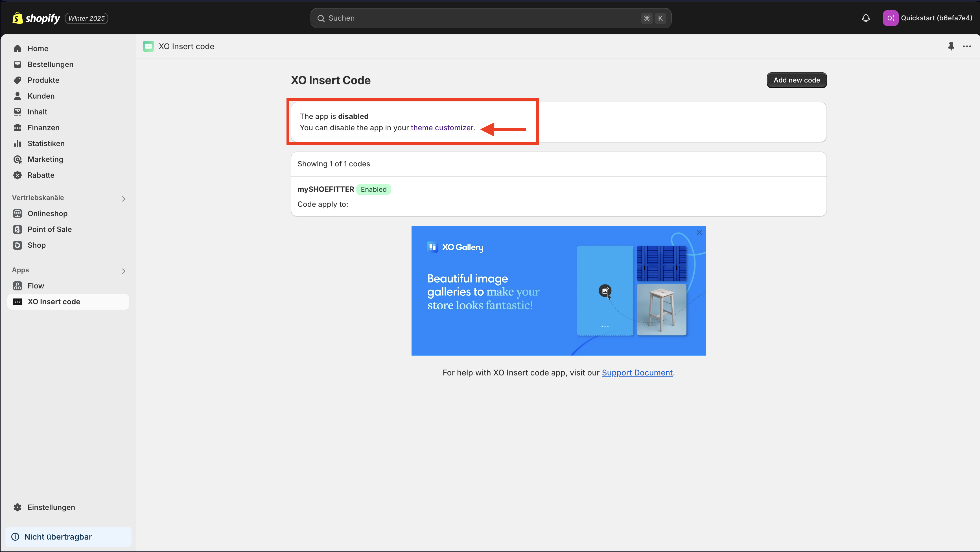Click the Flow app icon
The width and height of the screenshot is (980, 552).
17,286
